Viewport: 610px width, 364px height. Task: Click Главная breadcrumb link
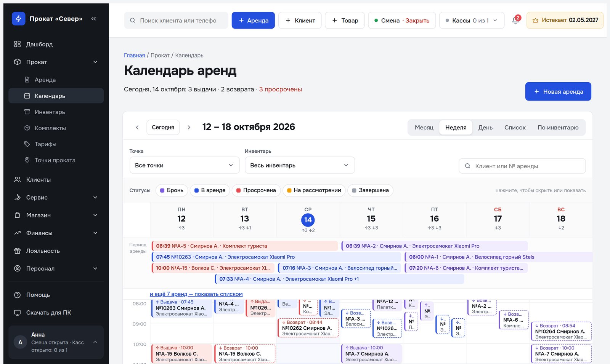134,55
